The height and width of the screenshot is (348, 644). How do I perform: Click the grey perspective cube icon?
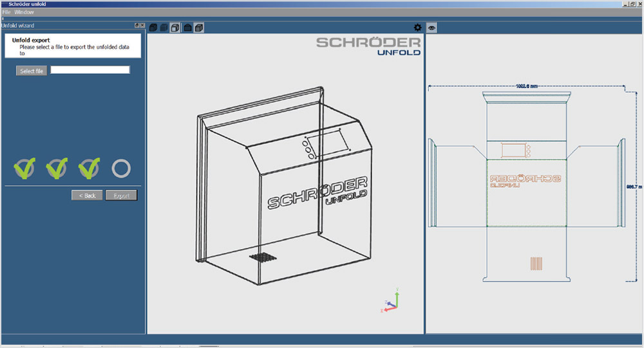pos(199,28)
